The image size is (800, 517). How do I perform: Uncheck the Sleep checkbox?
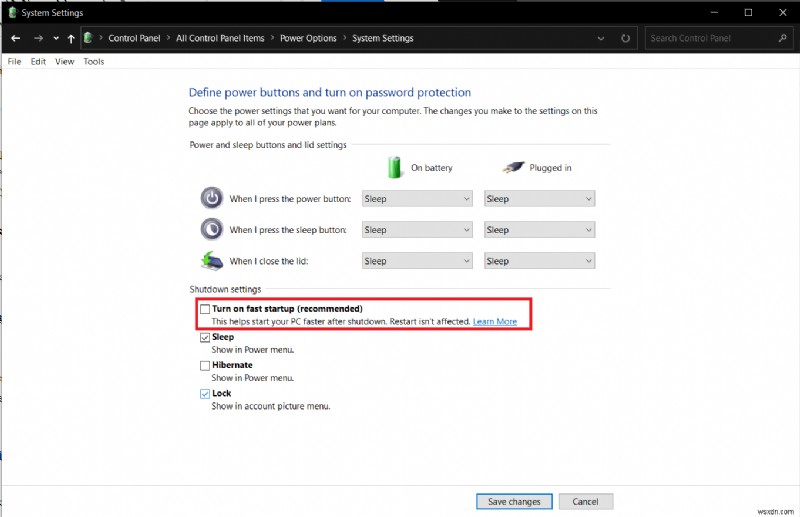click(x=205, y=337)
